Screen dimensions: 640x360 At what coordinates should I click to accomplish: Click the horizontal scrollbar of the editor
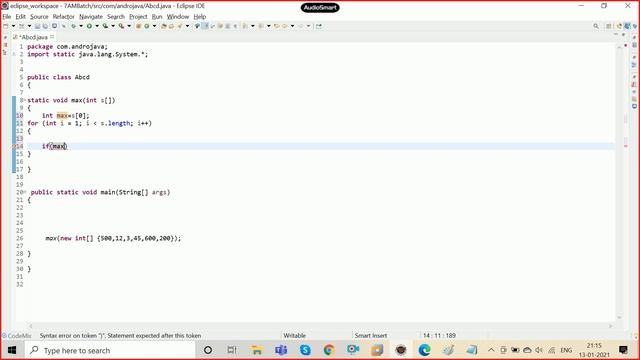320,326
